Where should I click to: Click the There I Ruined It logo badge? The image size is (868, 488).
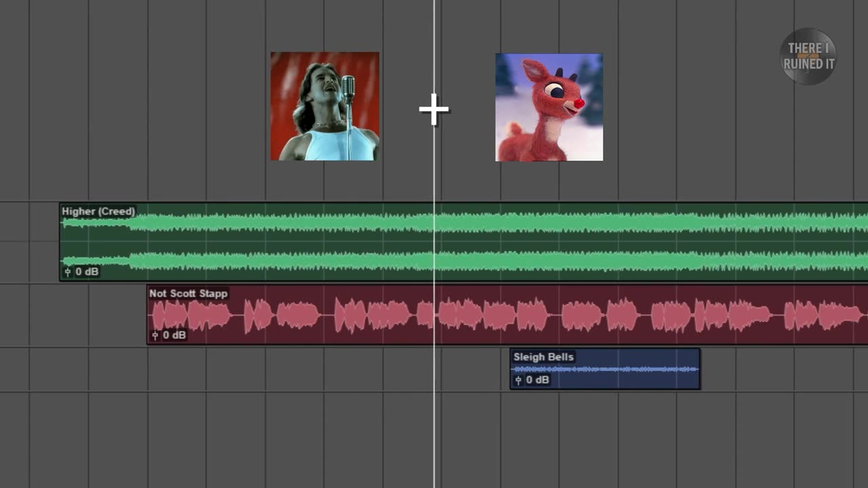808,56
